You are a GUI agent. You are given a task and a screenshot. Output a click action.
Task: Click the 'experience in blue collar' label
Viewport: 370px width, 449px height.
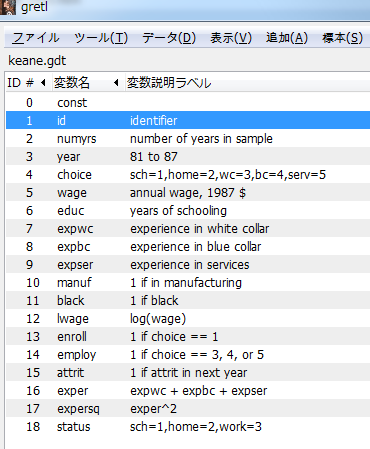(x=196, y=247)
